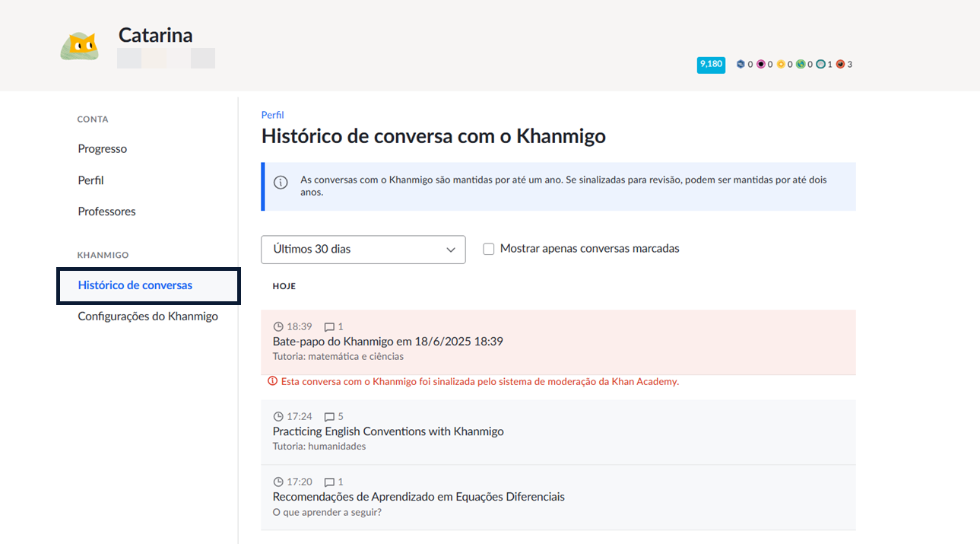Open Progresso in the sidebar
Image resolution: width=980 pixels, height=544 pixels.
102,149
